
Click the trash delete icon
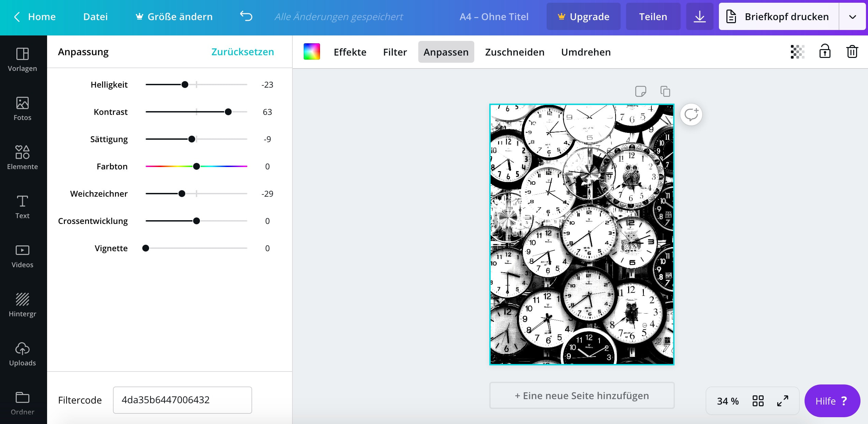pos(852,52)
